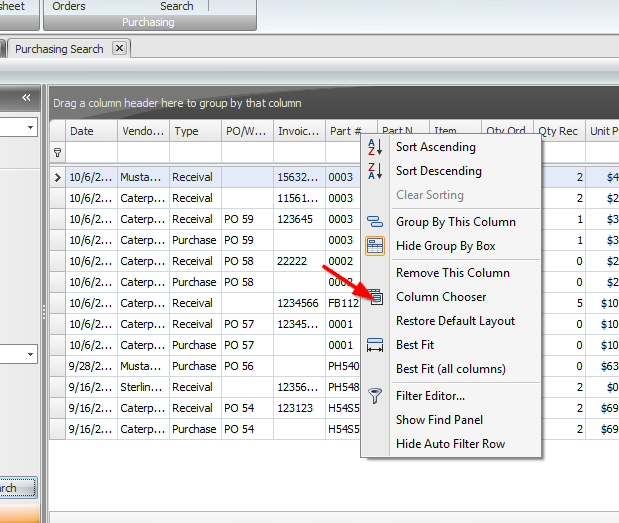Click the 'PO 54' cell in Purchase row
619x523 pixels.
(248, 429)
